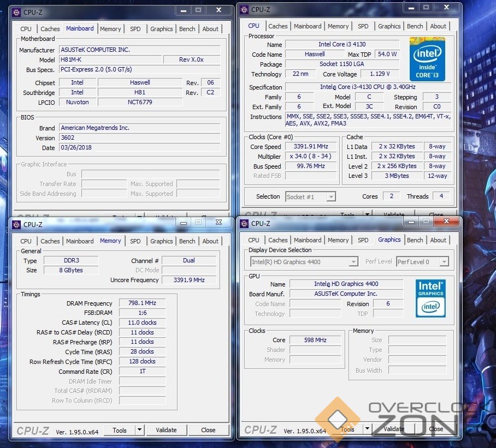The height and width of the screenshot is (448, 496).
Task: Open CPU tab in the Graphics window
Action: click(253, 240)
